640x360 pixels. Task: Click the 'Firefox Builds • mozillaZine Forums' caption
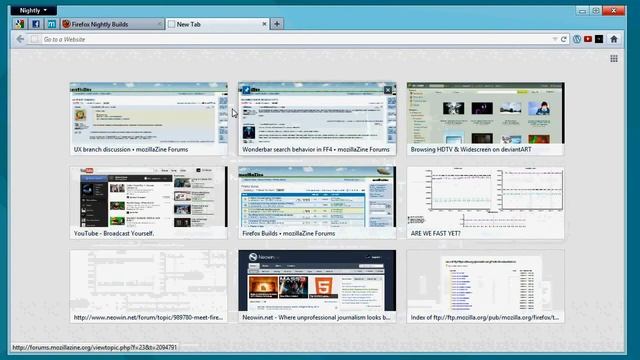click(x=289, y=233)
